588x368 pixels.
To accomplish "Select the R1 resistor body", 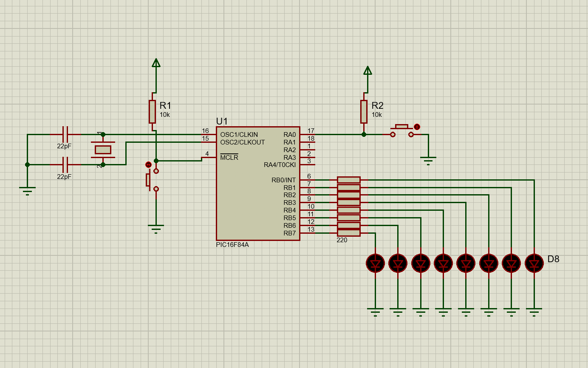I will pyautogui.click(x=152, y=111).
